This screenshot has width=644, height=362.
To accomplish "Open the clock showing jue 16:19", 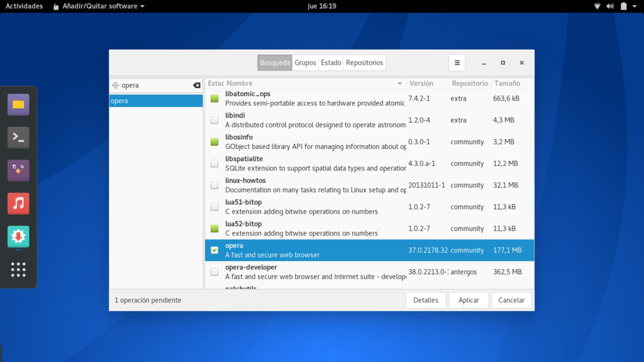I will coord(322,6).
